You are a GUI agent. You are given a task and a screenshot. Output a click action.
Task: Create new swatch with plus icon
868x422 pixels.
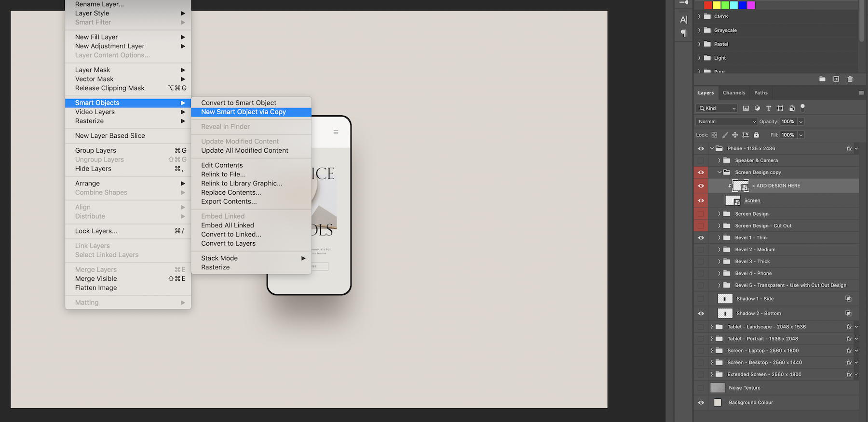tap(836, 79)
